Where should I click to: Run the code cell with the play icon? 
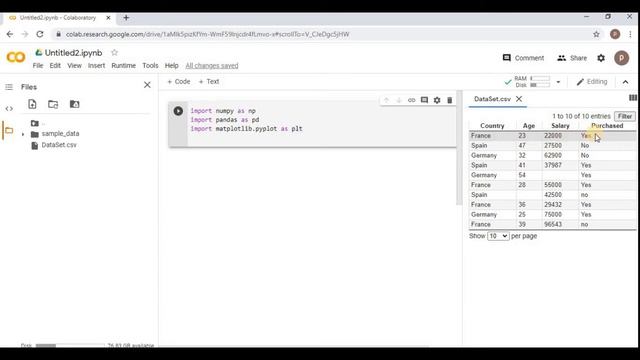click(x=178, y=111)
